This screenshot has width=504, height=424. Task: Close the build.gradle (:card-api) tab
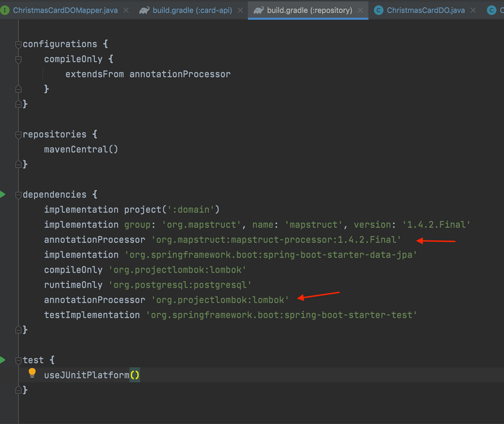tap(240, 9)
